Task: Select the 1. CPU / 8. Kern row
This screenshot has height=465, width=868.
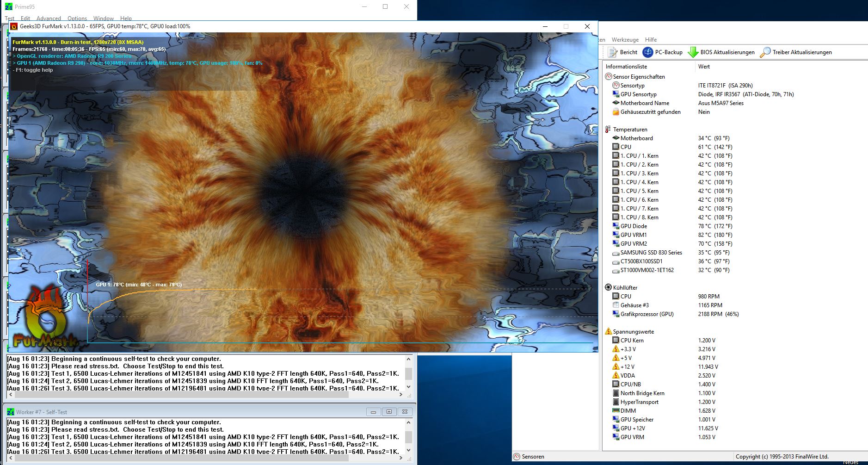Action: pyautogui.click(x=735, y=217)
